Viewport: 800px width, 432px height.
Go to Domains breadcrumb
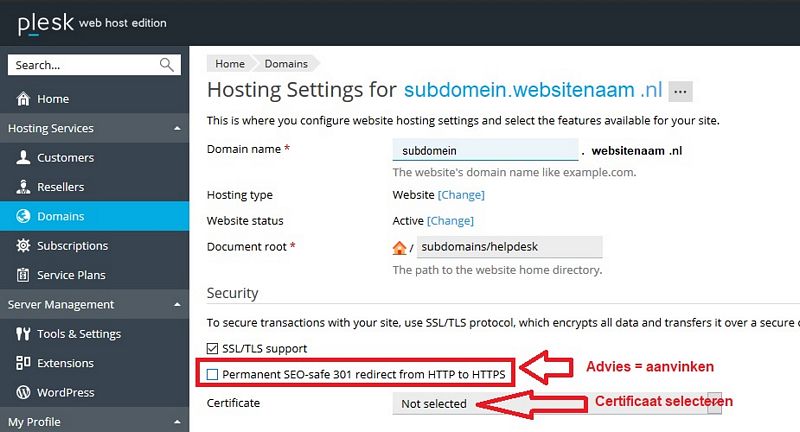[286, 64]
